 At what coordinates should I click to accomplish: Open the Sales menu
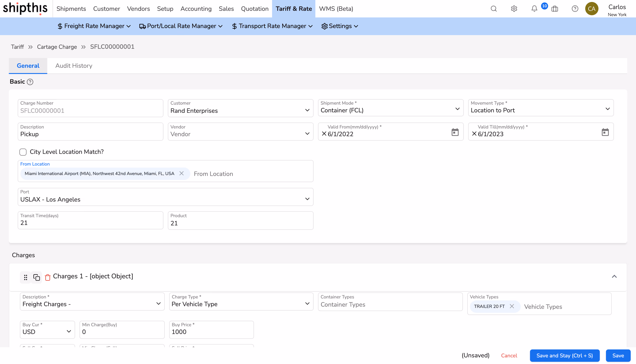click(x=226, y=9)
